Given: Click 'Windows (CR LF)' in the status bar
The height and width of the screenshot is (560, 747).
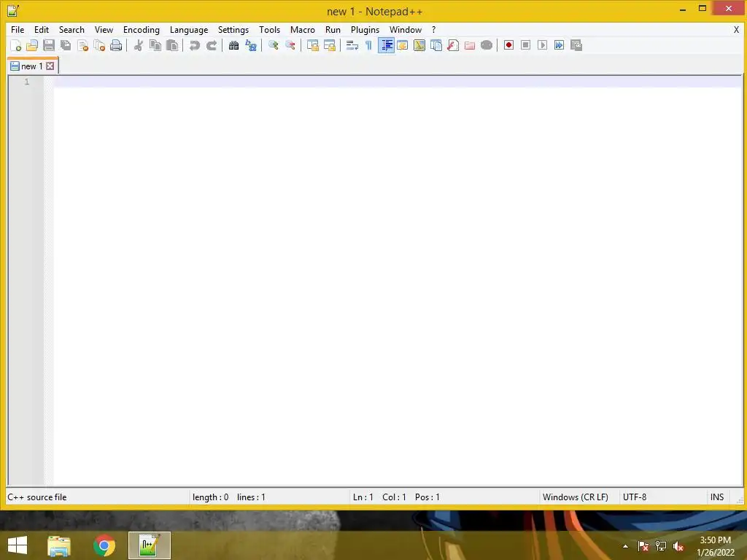Looking at the screenshot, I should pyautogui.click(x=576, y=497).
